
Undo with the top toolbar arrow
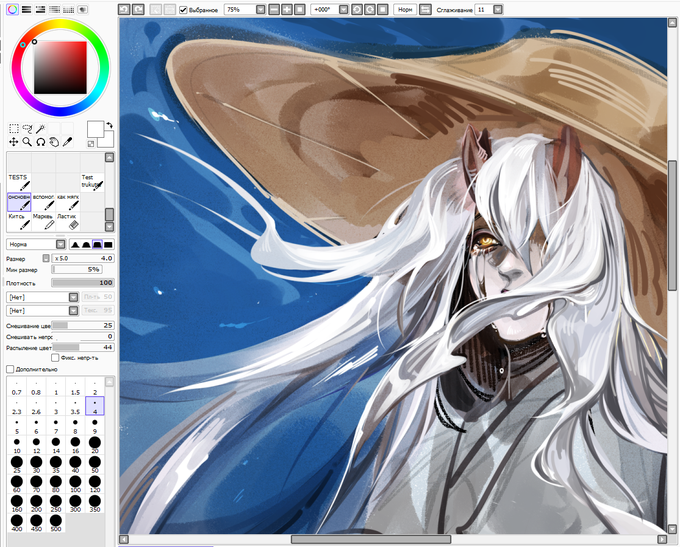point(124,9)
